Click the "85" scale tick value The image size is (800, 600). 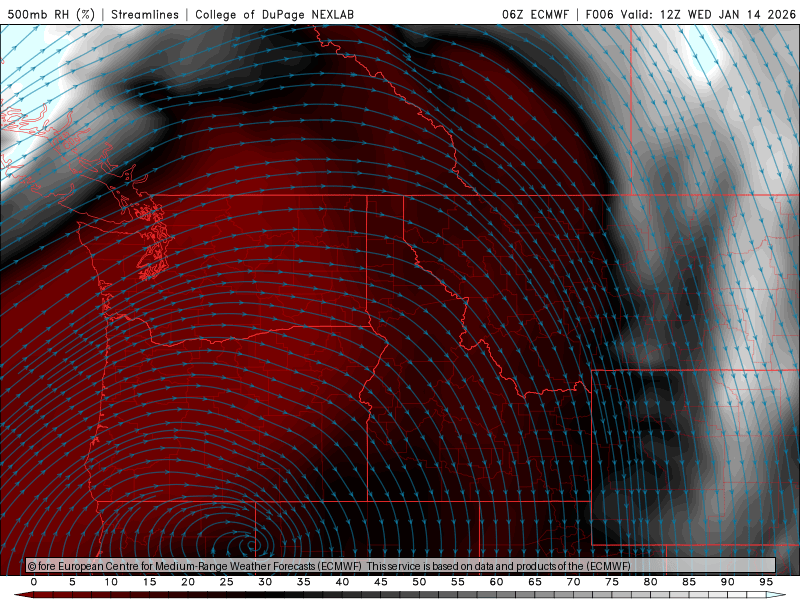click(689, 582)
